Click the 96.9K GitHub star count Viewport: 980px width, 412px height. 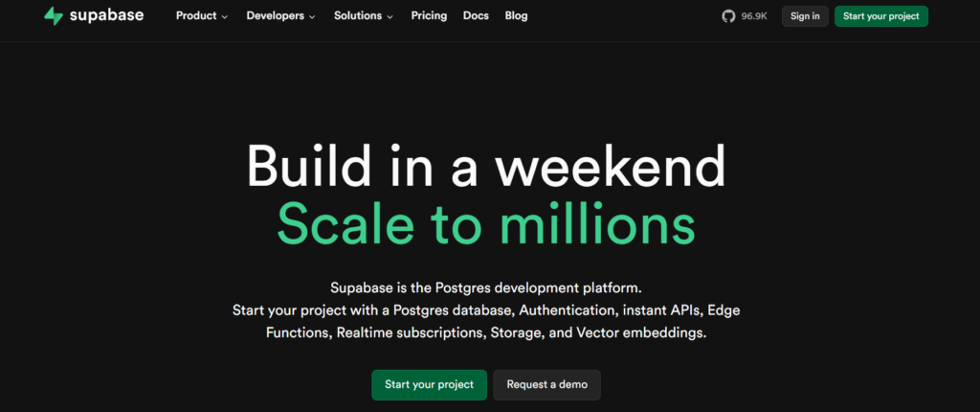pos(754,16)
